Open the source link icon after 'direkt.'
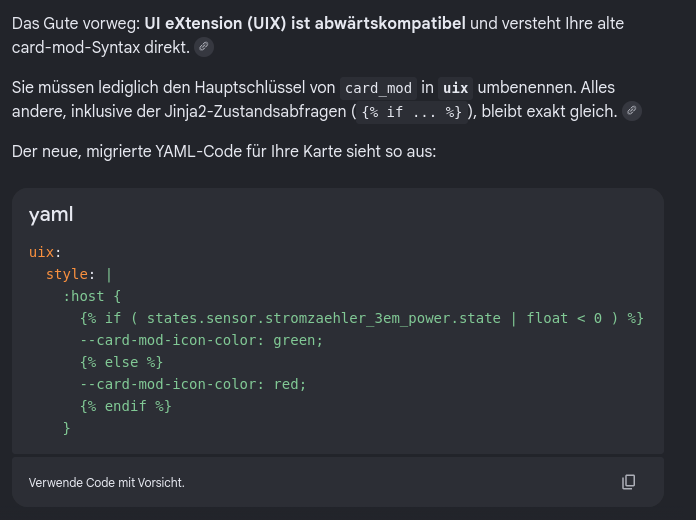 point(204,47)
